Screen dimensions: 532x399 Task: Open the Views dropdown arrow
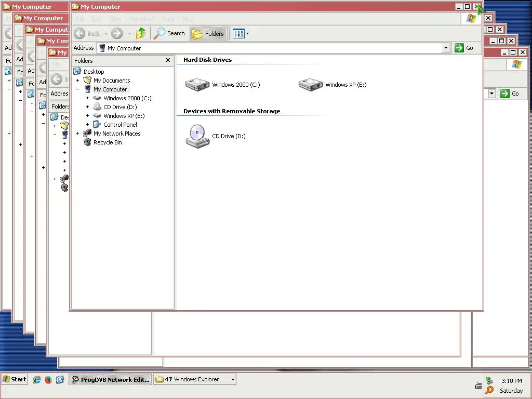(247, 33)
